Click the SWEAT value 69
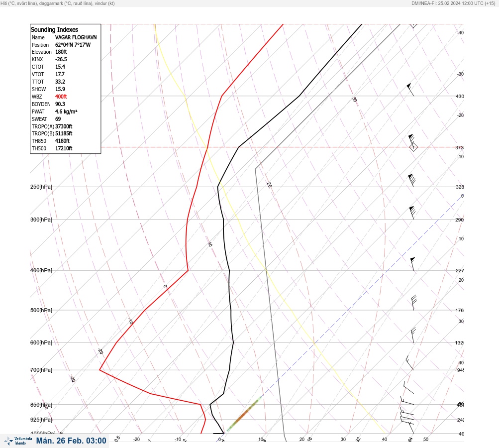499x448 pixels. click(58, 119)
